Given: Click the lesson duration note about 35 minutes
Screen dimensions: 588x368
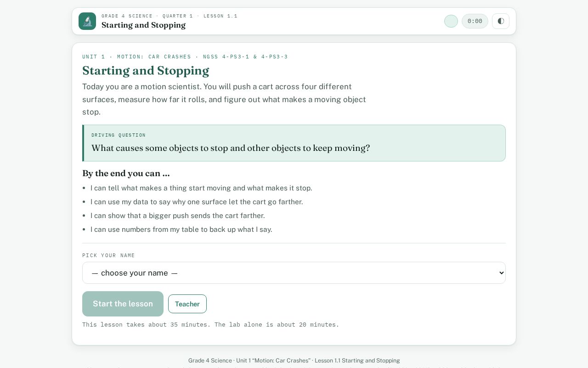Looking at the screenshot, I should pos(211,325).
